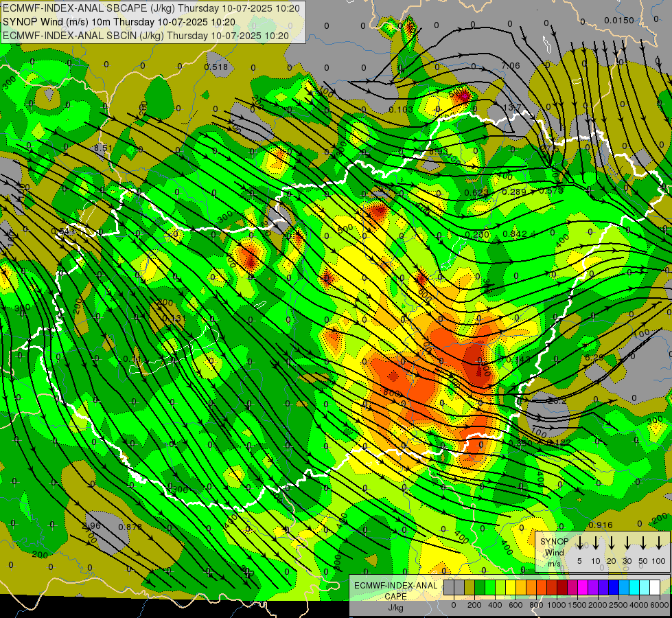
Task: Select the yellow CAPE legend swatch
Action: pyautogui.click(x=511, y=587)
